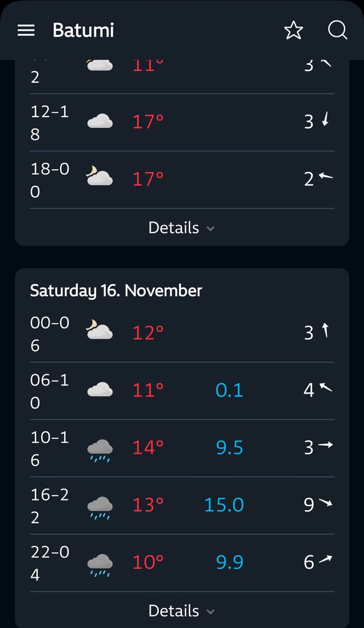The image size is (364, 628).
Task: Select the Saturday 16. November heading
Action: (x=116, y=291)
